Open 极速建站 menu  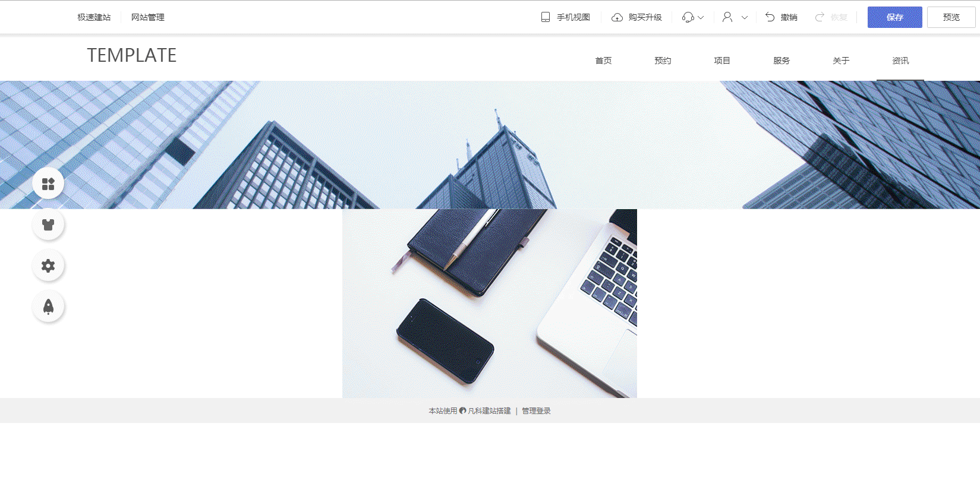pos(94,17)
